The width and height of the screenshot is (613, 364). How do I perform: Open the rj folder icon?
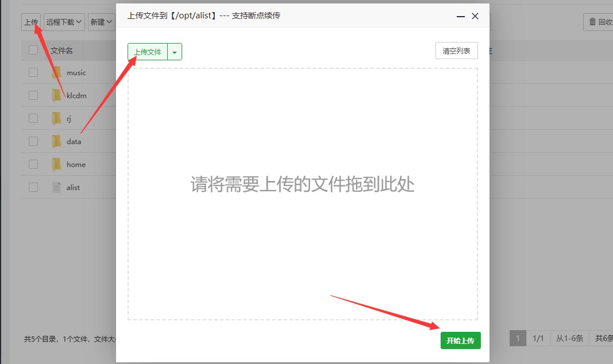click(x=57, y=118)
